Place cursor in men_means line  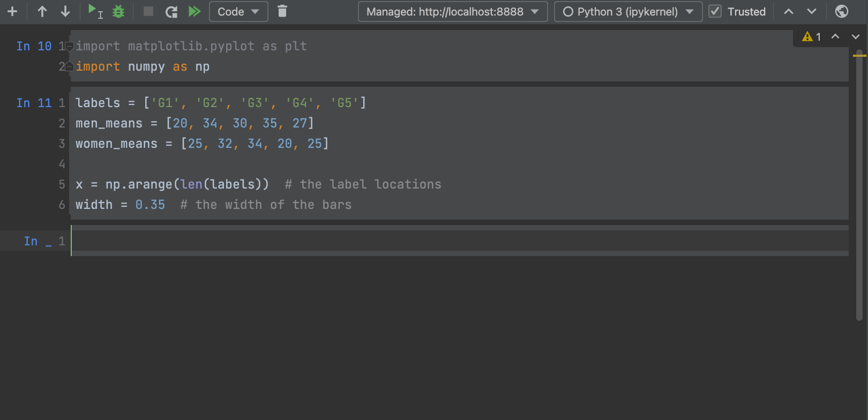194,123
